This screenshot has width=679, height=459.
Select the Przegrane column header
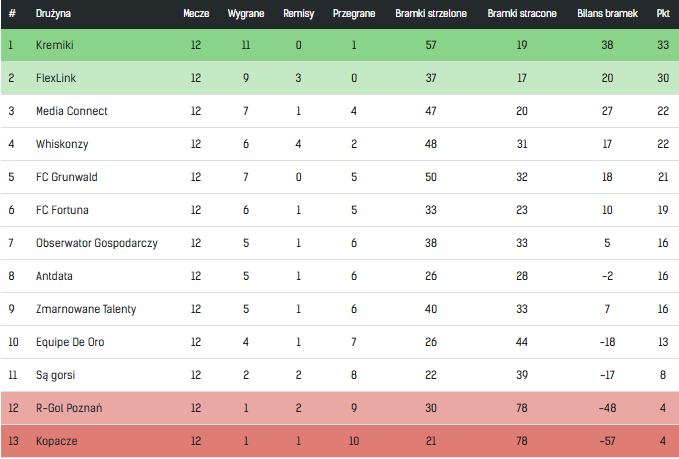(354, 13)
